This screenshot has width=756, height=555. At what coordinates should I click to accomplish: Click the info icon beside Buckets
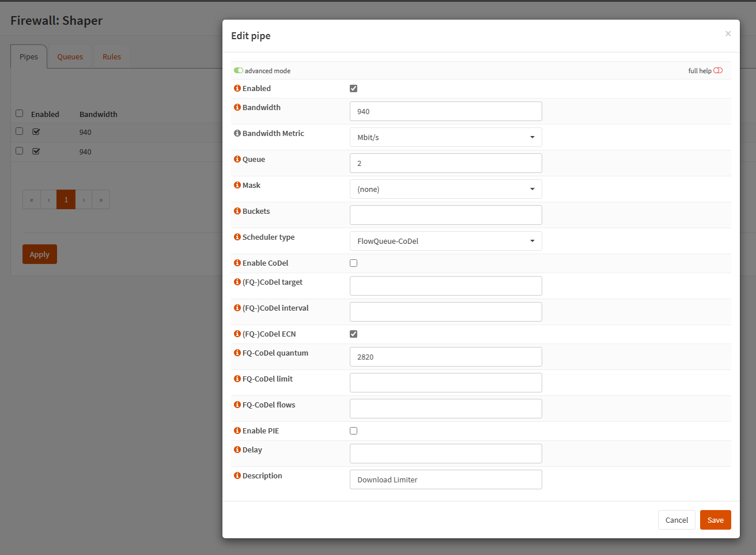[x=237, y=211]
